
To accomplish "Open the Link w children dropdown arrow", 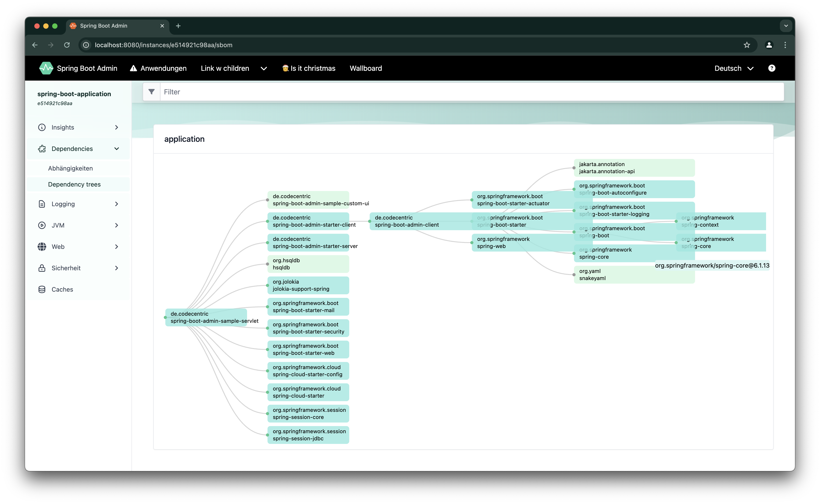I will 264,69.
